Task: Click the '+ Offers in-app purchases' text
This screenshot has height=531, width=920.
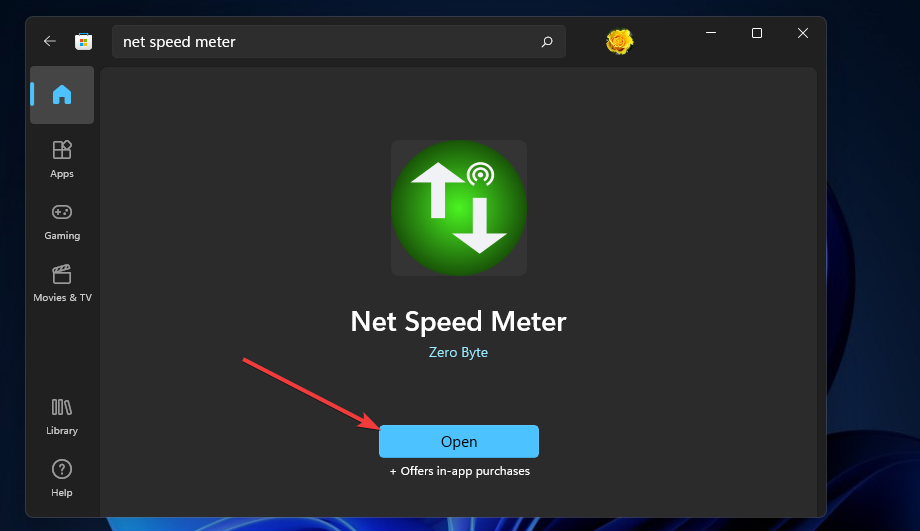Action: (459, 471)
